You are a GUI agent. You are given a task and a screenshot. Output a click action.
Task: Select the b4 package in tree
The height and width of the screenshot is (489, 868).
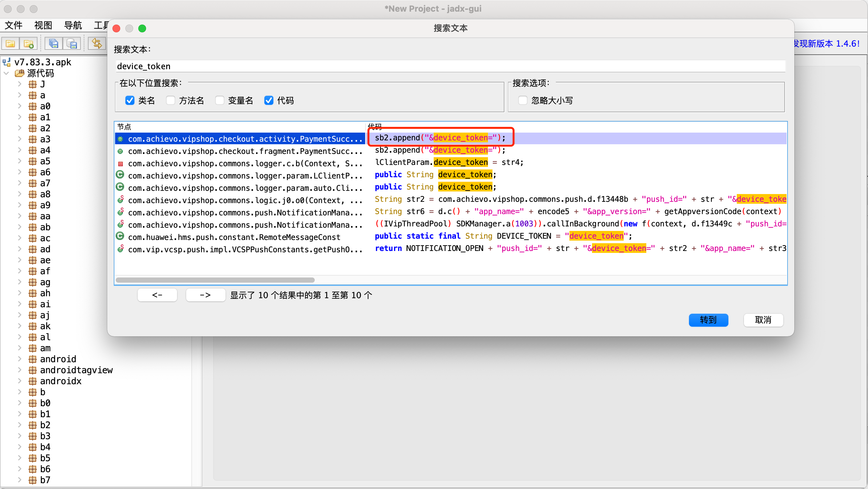pos(45,447)
